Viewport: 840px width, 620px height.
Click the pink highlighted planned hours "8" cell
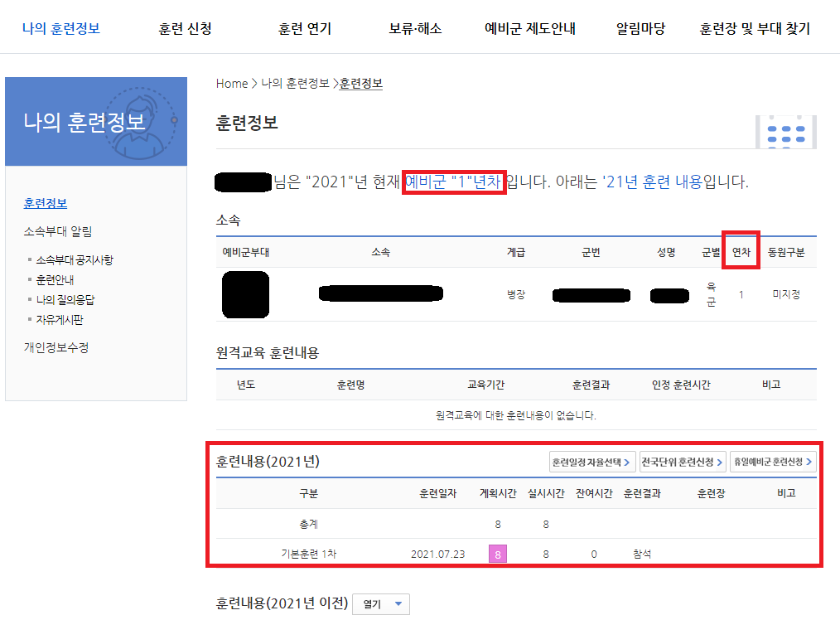[497, 554]
